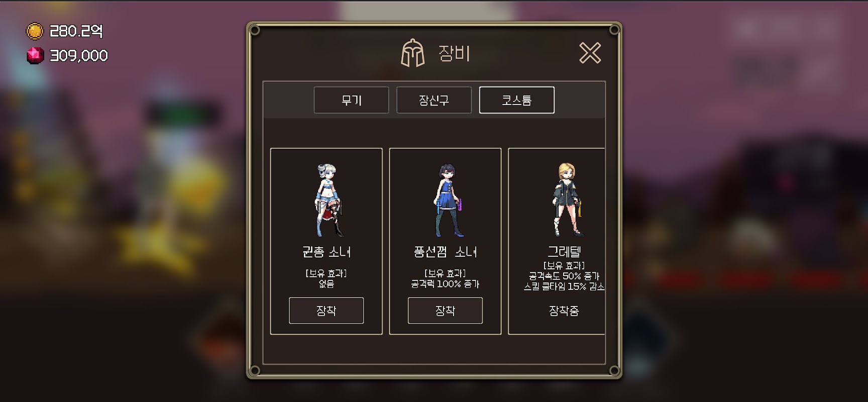Click the 장착중 status on 그레텔
Screen dimensions: 868x402
(x=564, y=311)
